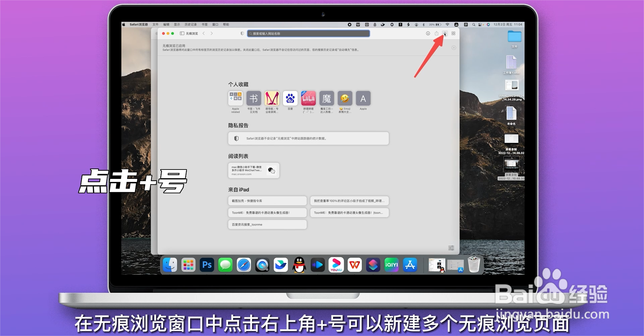Screen dimensions: 644x336
Task: Open 截图加壳 - 快捷指令库 from iPad list
Action: 267,201
